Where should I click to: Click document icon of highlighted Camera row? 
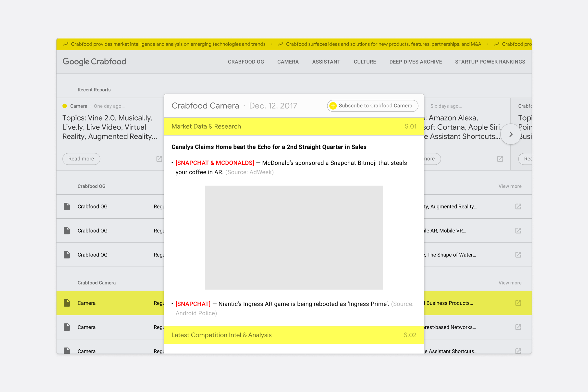click(67, 303)
